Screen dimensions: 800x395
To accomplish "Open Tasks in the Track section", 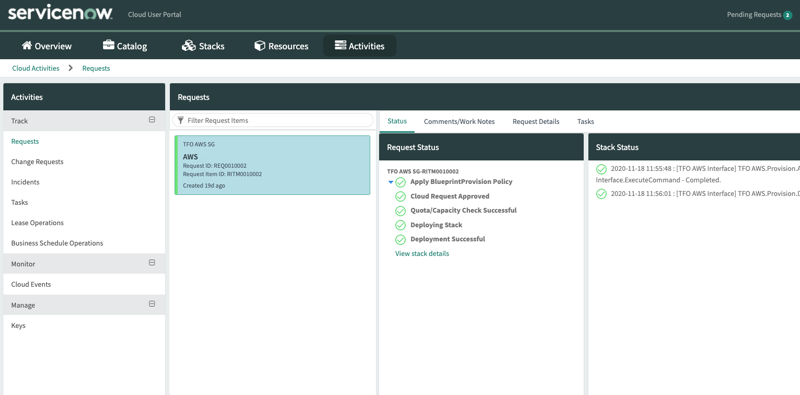I will 19,203.
